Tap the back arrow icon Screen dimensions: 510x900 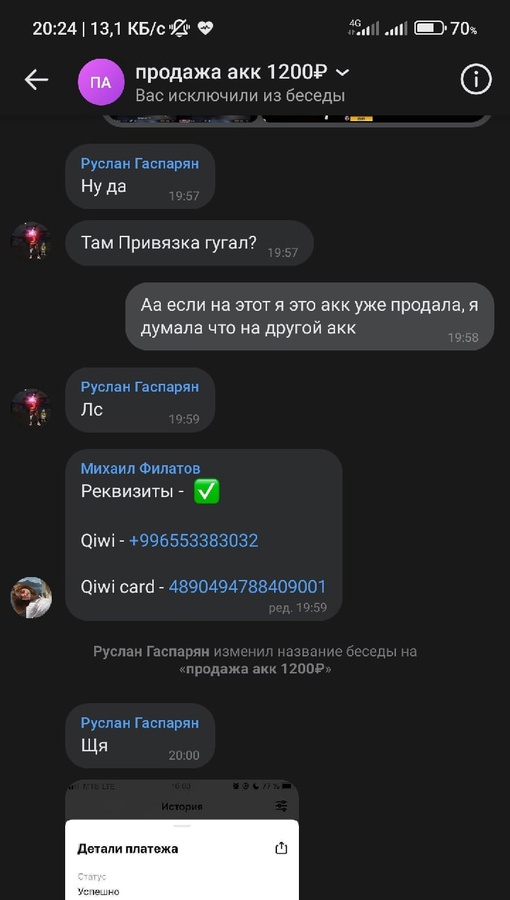pos(36,80)
